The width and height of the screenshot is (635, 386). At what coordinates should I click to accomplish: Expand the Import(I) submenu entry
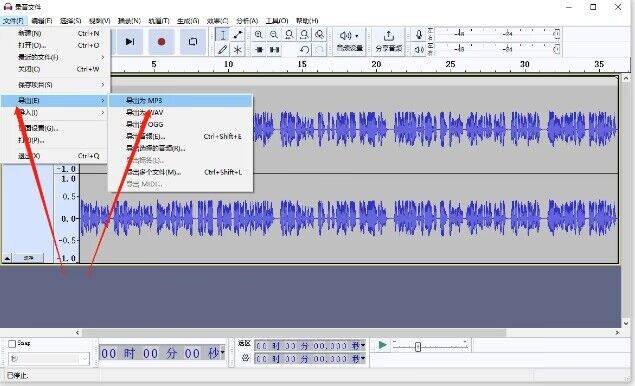(55, 112)
